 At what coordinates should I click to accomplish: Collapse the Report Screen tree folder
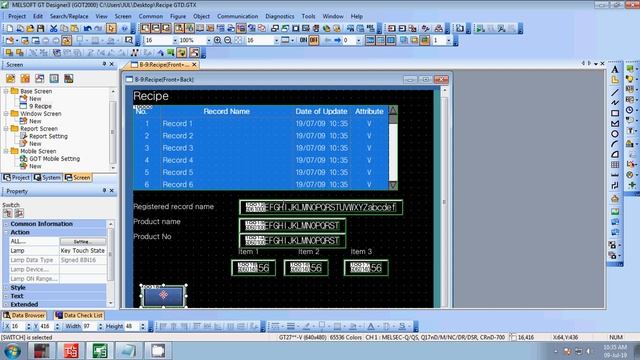tap(6, 129)
